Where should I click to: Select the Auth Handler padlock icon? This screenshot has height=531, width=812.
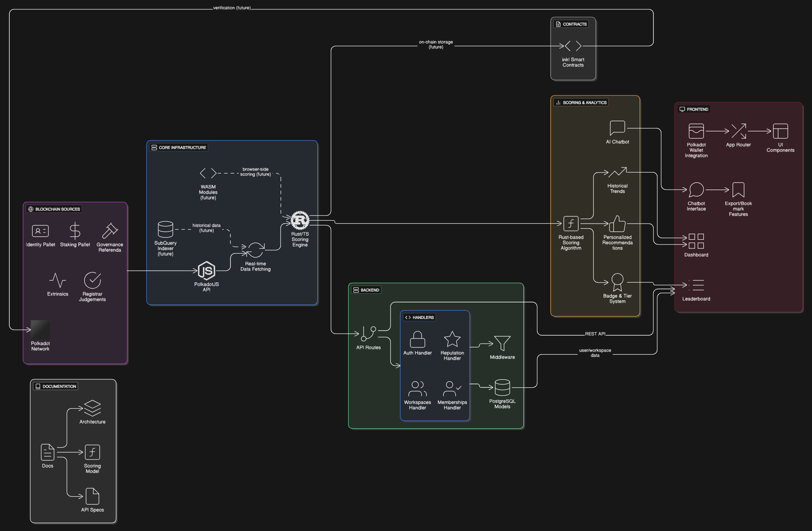coord(417,339)
